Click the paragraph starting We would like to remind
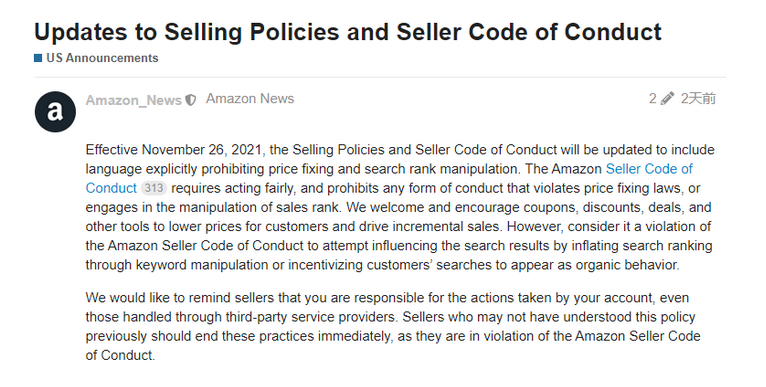 pos(393,326)
